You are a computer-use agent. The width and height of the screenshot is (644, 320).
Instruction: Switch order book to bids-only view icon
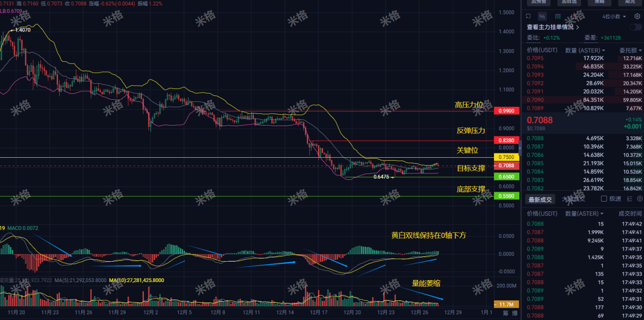558,17
